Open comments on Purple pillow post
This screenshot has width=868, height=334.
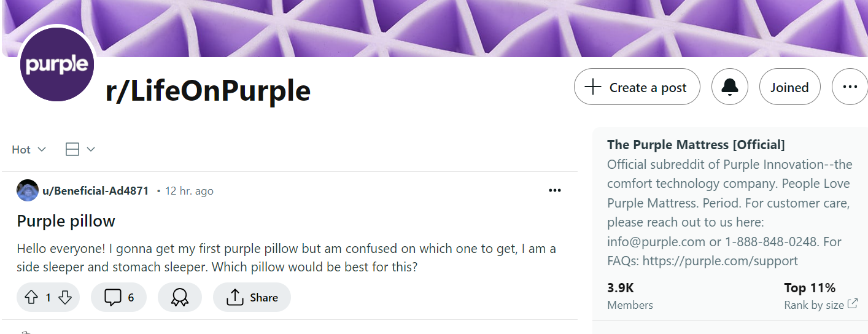pyautogui.click(x=118, y=298)
